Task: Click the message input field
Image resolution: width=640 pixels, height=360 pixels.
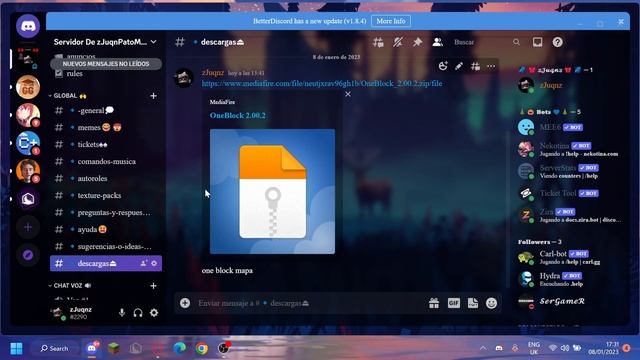Action: [306, 303]
